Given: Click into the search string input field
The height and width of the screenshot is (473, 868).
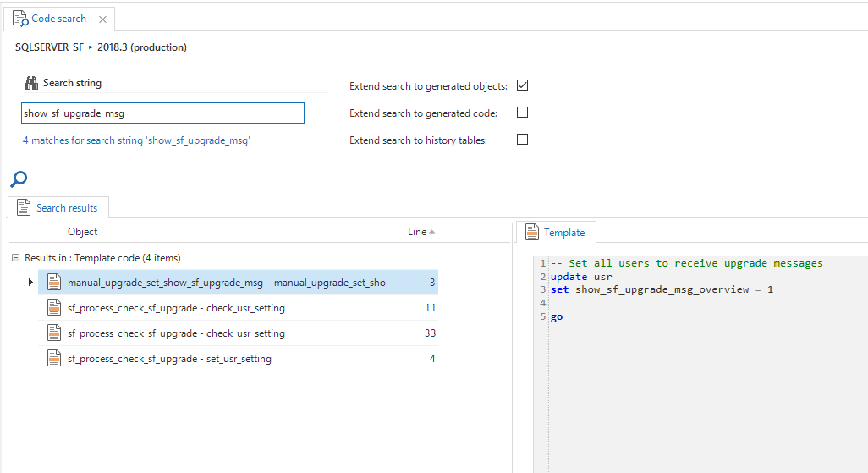Looking at the screenshot, I should pyautogui.click(x=162, y=113).
